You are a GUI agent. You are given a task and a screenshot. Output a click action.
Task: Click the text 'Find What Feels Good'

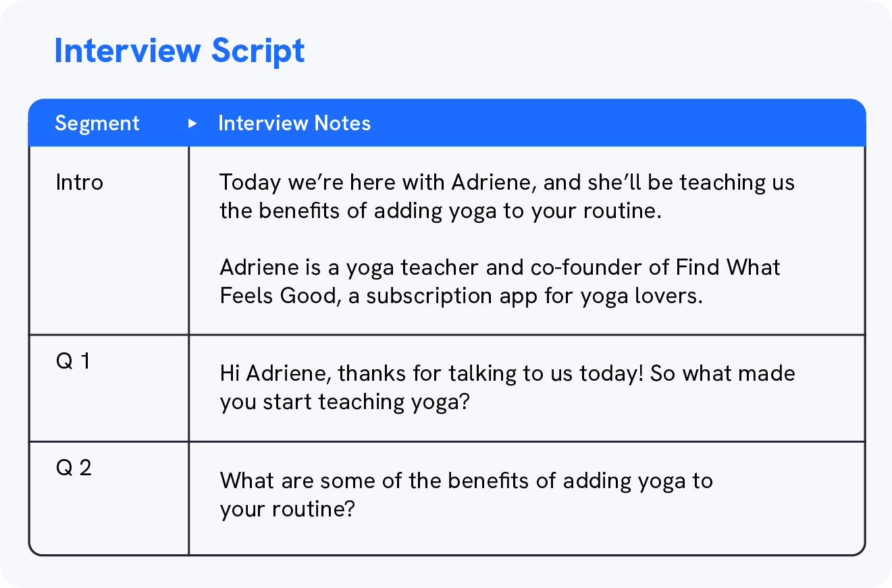500,282
